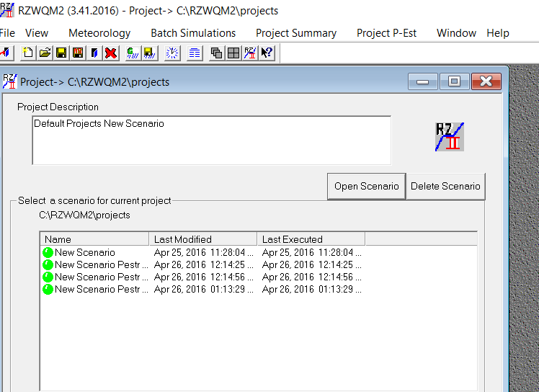Screen dimensions: 539x392
Task: Open the Batch Simulations menu
Action: tap(193, 33)
